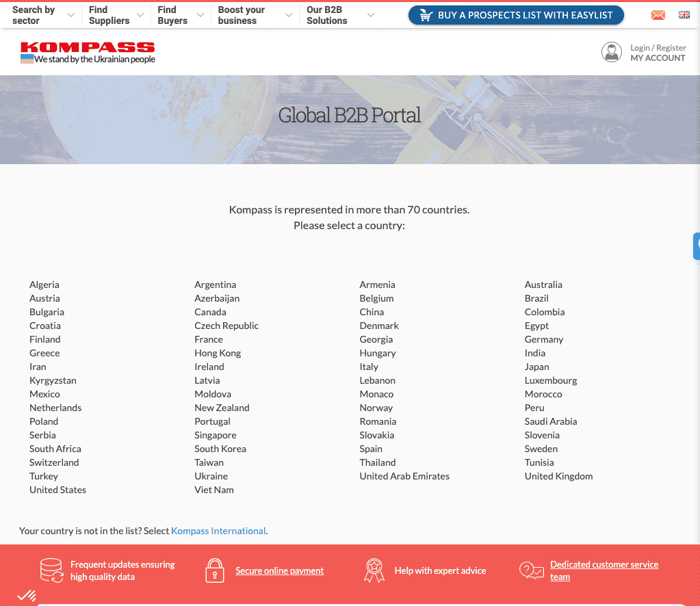
Task: Choose United States
Action: click(x=57, y=490)
